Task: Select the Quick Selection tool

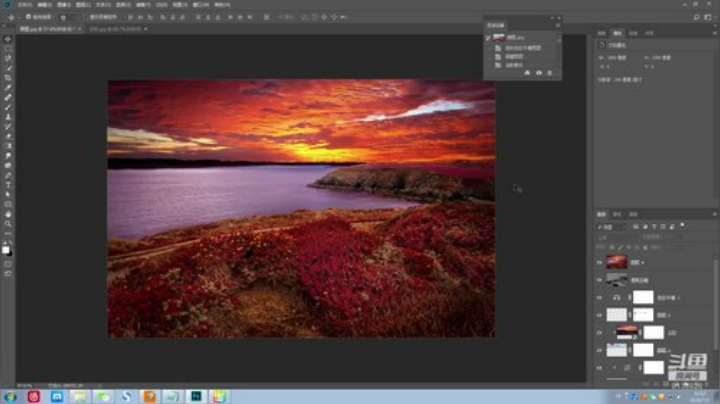Action: pyautogui.click(x=8, y=68)
